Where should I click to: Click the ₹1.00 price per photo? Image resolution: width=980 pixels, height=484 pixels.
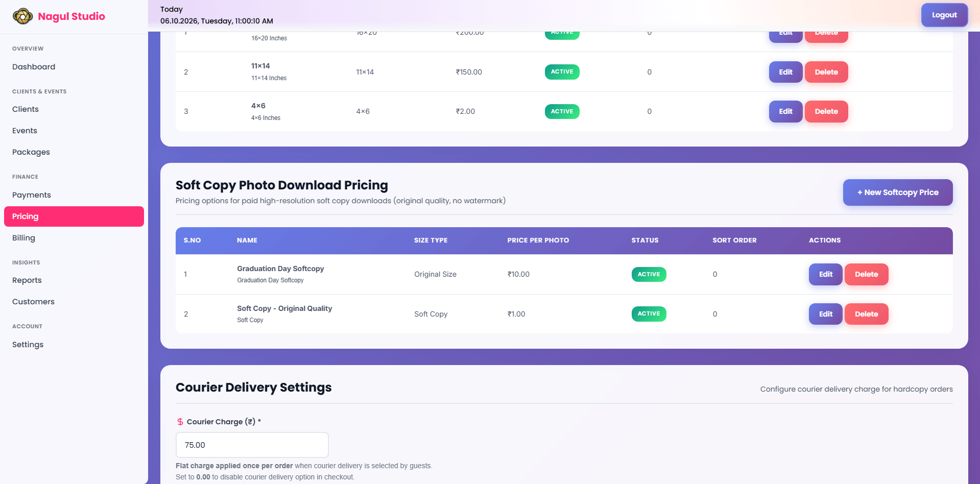coord(516,314)
